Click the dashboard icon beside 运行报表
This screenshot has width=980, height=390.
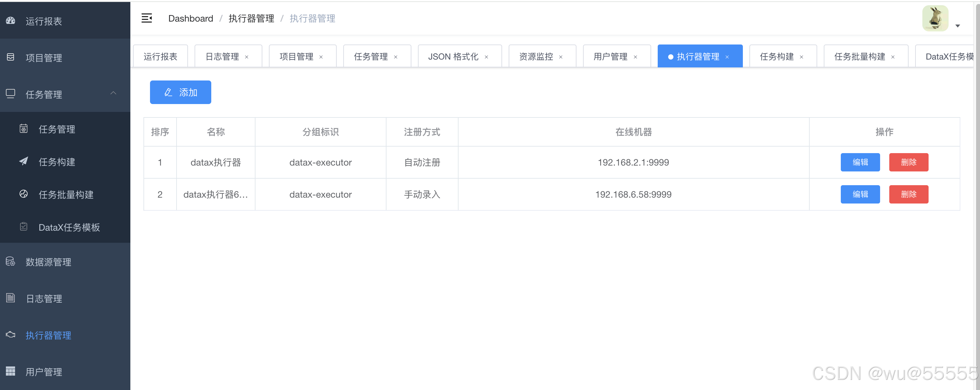pyautogui.click(x=11, y=21)
